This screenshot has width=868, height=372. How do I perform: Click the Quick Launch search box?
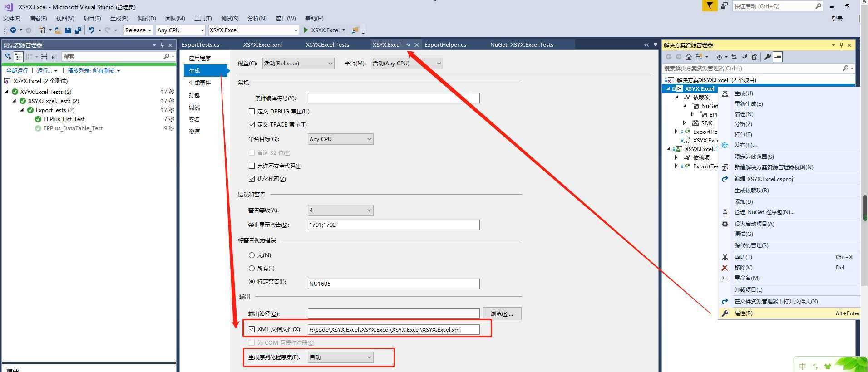coord(777,6)
